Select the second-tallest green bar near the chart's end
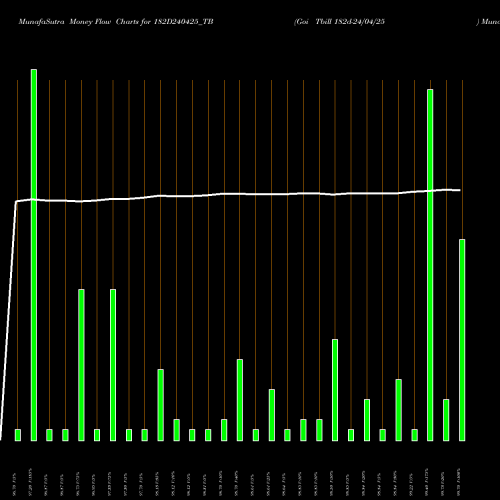Viewport: 500px width, 500px height. [430, 265]
